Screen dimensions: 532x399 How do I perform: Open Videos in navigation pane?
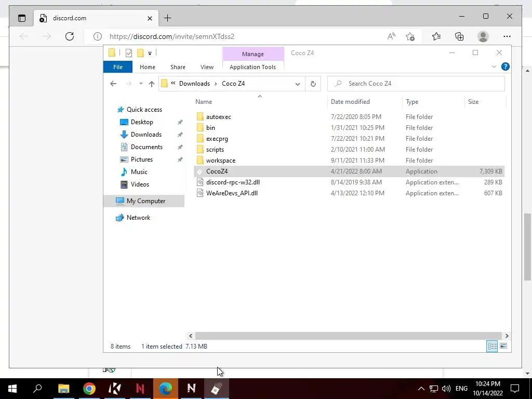[x=140, y=184]
